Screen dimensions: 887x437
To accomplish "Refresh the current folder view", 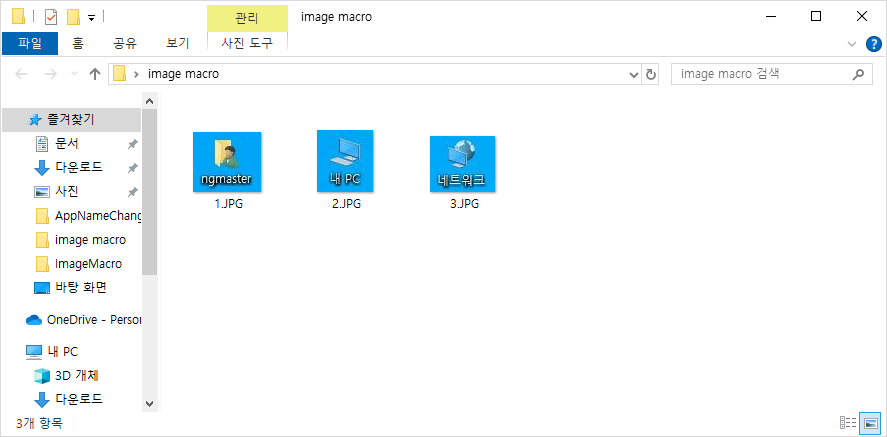I will [651, 74].
